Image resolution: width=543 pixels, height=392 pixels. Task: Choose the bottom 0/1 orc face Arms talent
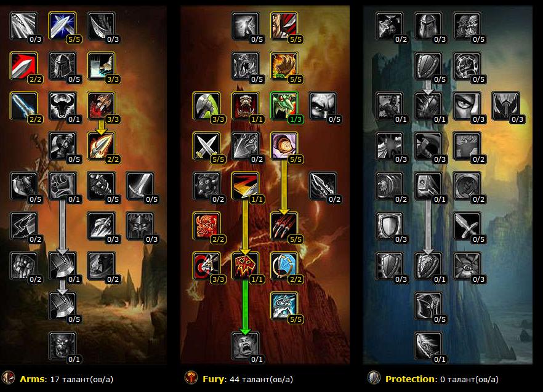click(62, 346)
